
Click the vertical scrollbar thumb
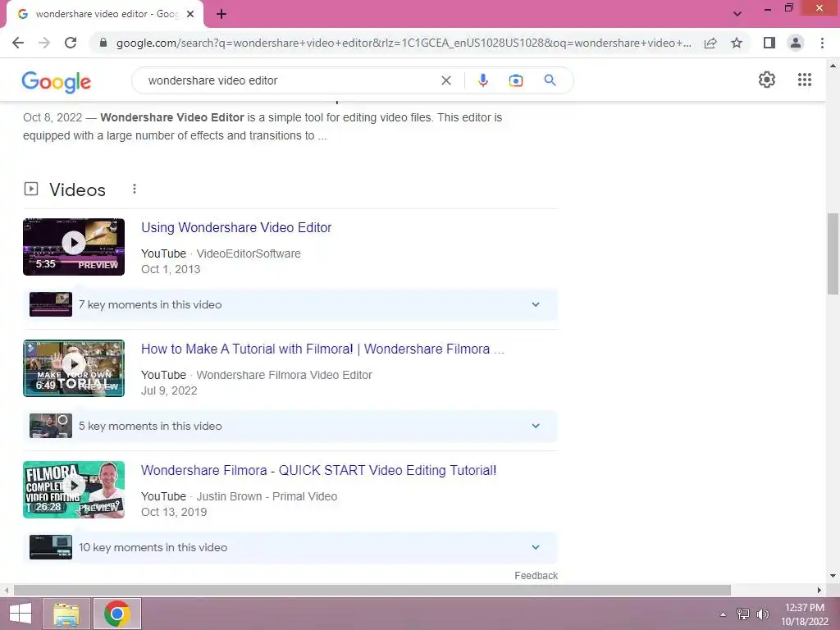point(833,253)
